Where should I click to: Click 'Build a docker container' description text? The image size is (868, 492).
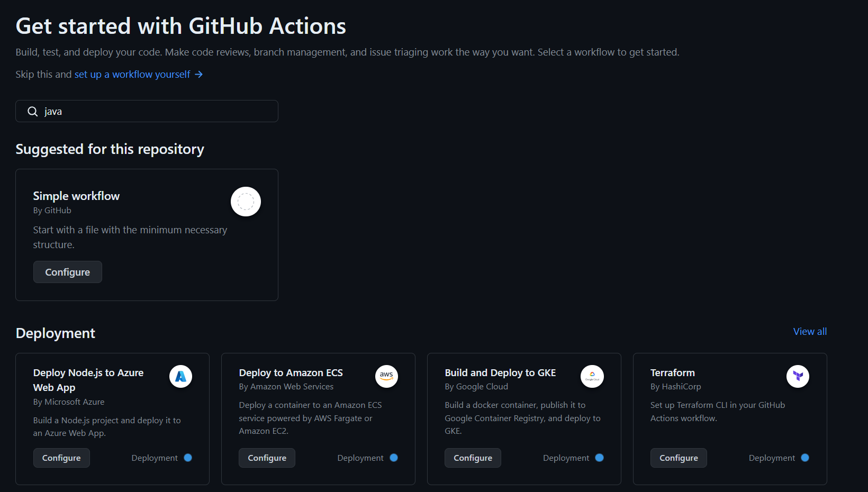click(x=522, y=418)
